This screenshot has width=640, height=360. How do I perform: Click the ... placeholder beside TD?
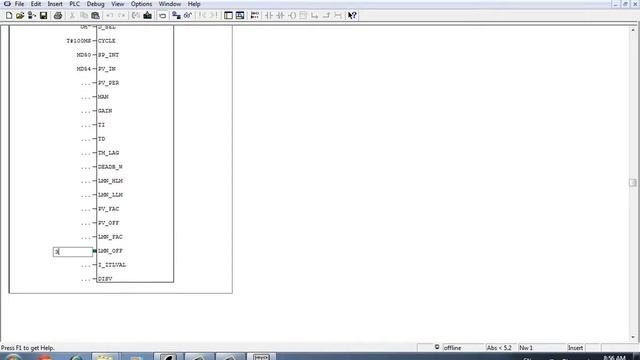tap(86, 140)
